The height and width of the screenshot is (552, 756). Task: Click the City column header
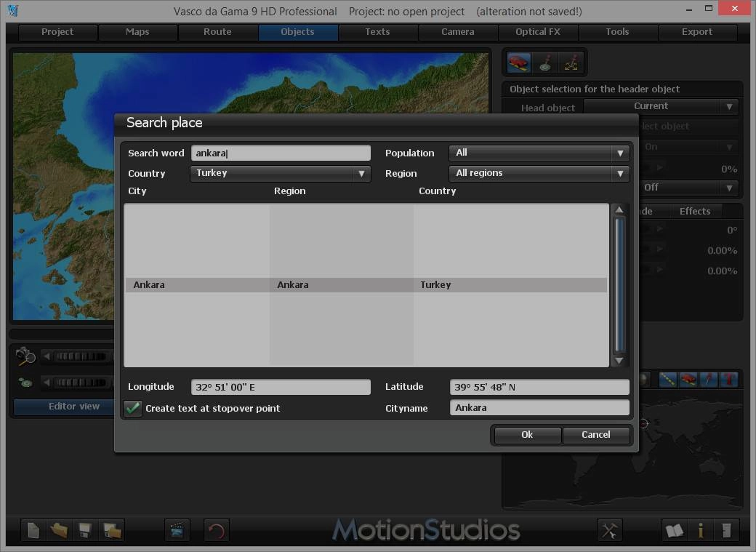pos(137,191)
